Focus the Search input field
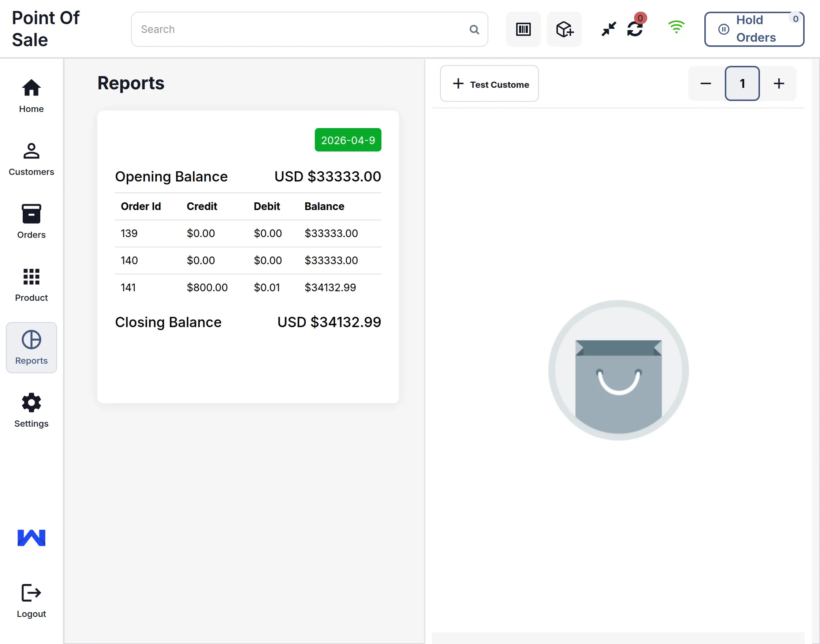Viewport: 820px width, 644px height. (302, 29)
